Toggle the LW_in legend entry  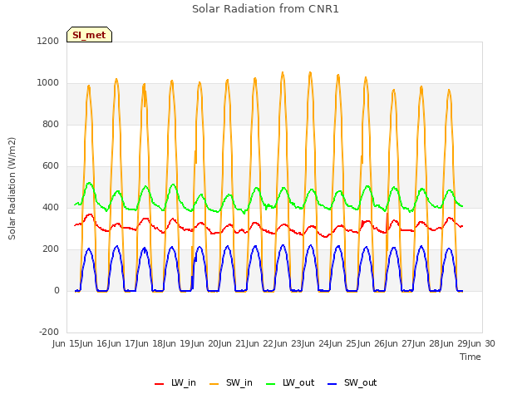tap(175, 382)
